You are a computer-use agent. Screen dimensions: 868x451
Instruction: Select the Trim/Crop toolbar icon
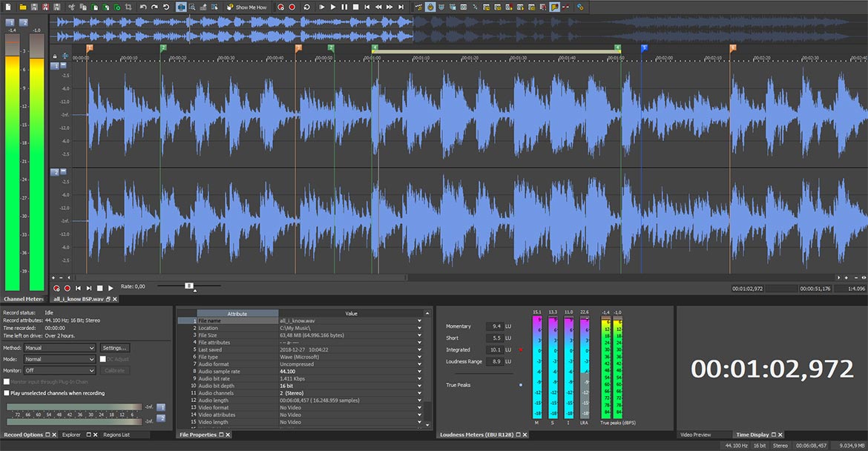130,7
